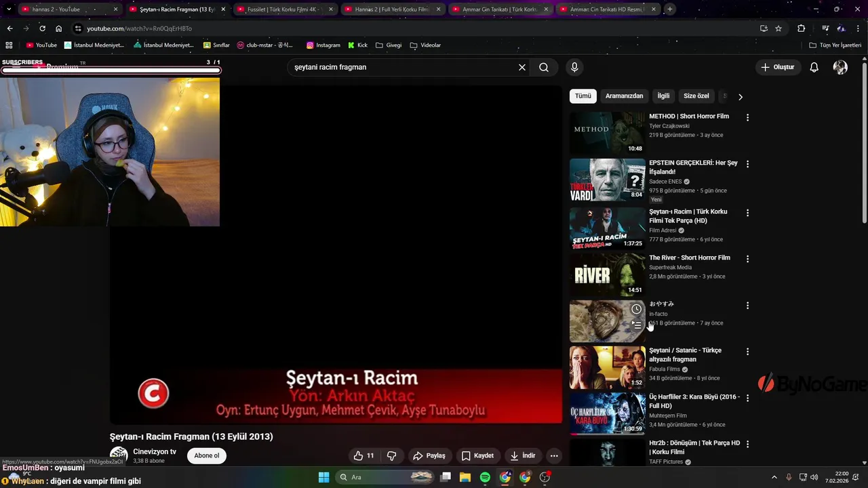Click the Windows taskbar Ara search box

pyautogui.click(x=385, y=477)
